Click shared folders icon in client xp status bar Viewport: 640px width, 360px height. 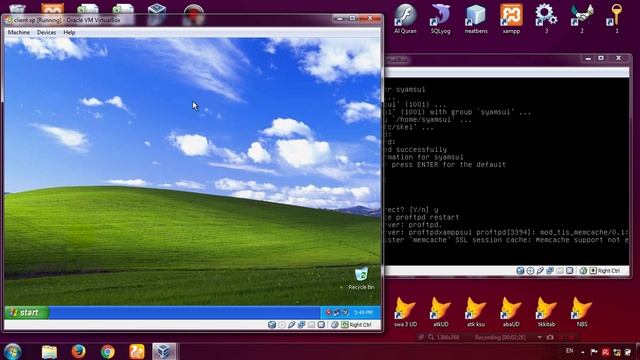coord(311,325)
